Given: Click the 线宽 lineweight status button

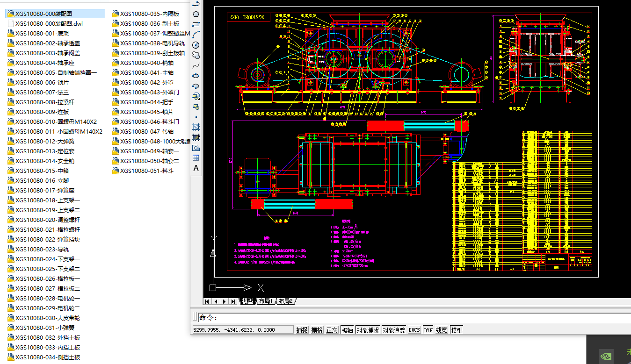Looking at the screenshot, I should pos(442,330).
